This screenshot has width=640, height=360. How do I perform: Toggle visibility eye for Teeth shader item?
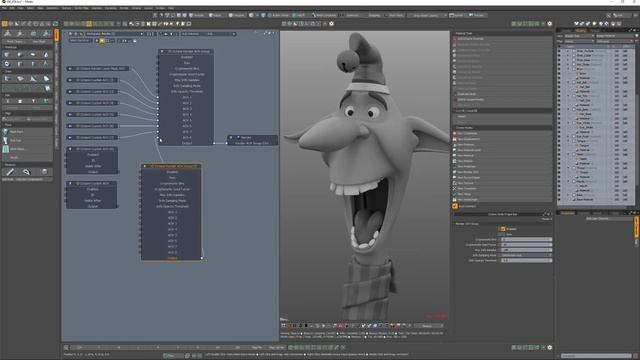coord(559,154)
